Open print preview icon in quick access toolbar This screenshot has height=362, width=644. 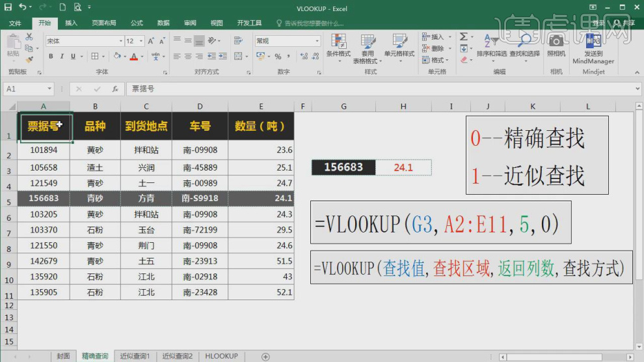point(77,7)
